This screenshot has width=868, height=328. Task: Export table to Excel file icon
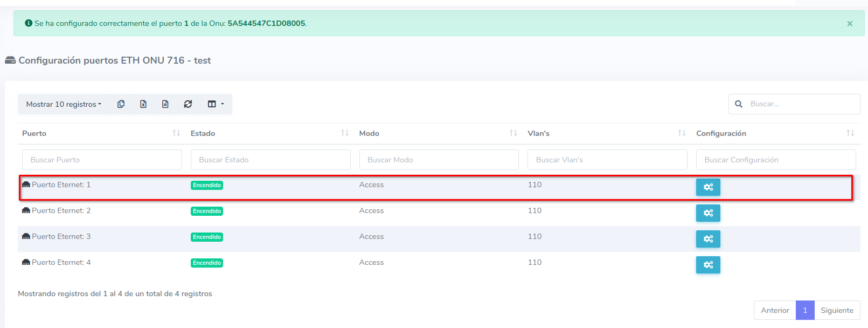click(143, 104)
